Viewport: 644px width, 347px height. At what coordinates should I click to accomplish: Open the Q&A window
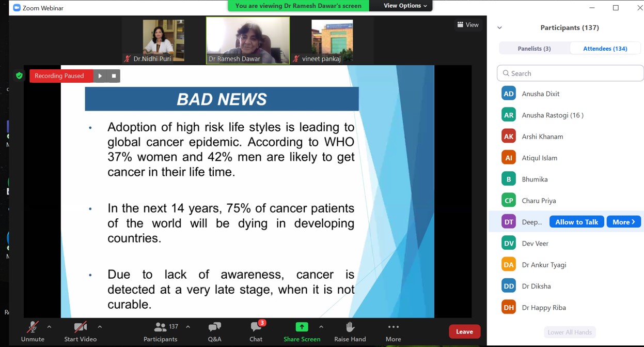pyautogui.click(x=214, y=327)
